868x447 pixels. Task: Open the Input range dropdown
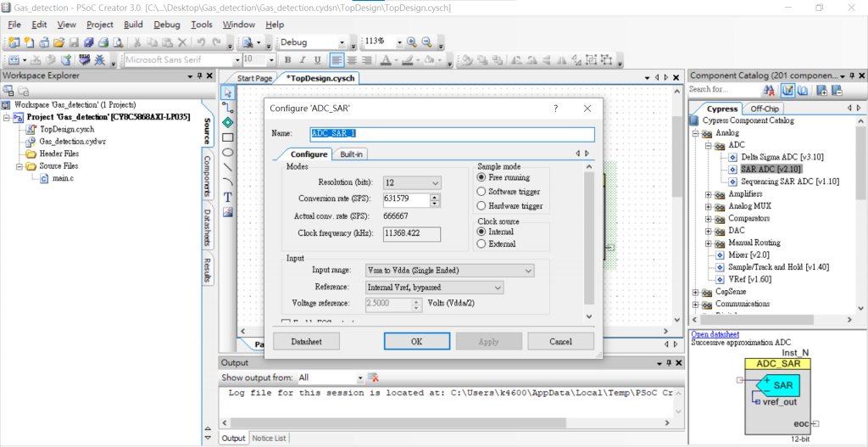[449, 271]
